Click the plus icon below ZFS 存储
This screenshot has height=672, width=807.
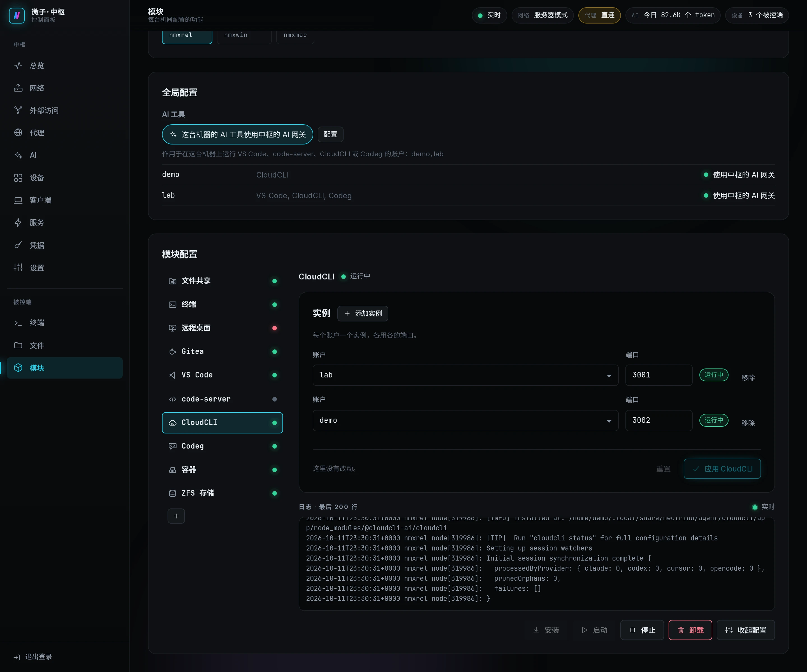click(176, 516)
